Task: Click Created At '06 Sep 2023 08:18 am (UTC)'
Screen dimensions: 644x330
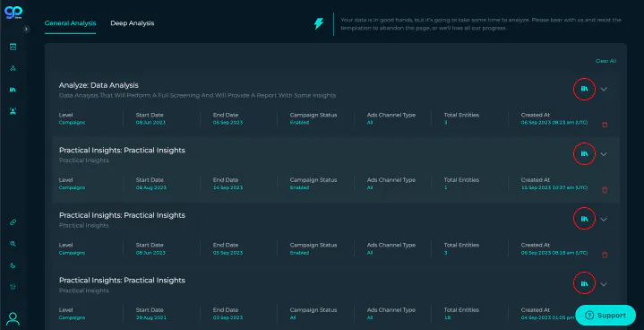Action: (554, 253)
